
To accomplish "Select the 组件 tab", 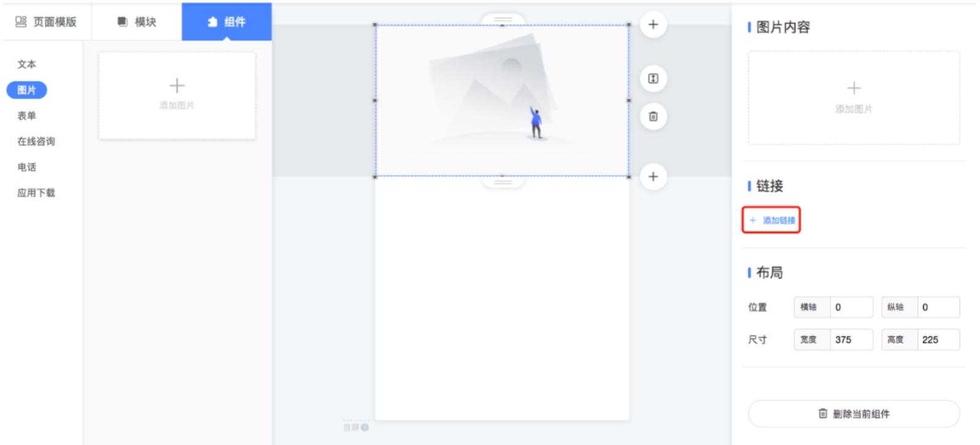I will 227,22.
